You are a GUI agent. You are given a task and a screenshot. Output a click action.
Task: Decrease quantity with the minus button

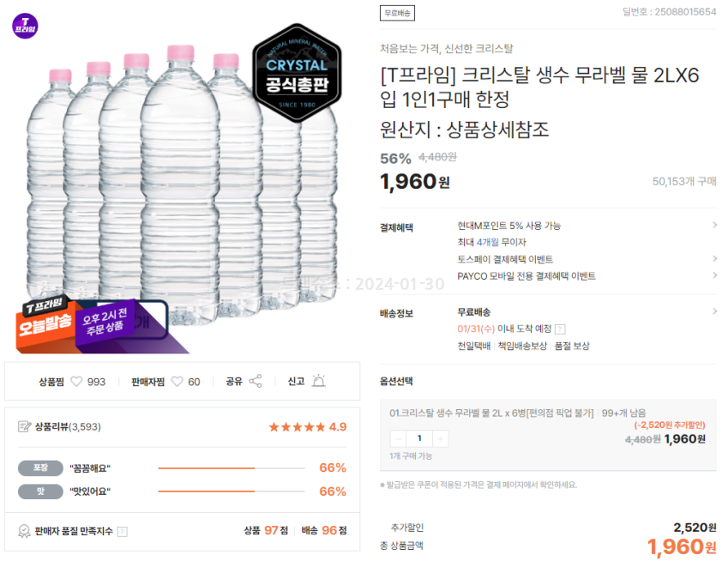click(398, 438)
